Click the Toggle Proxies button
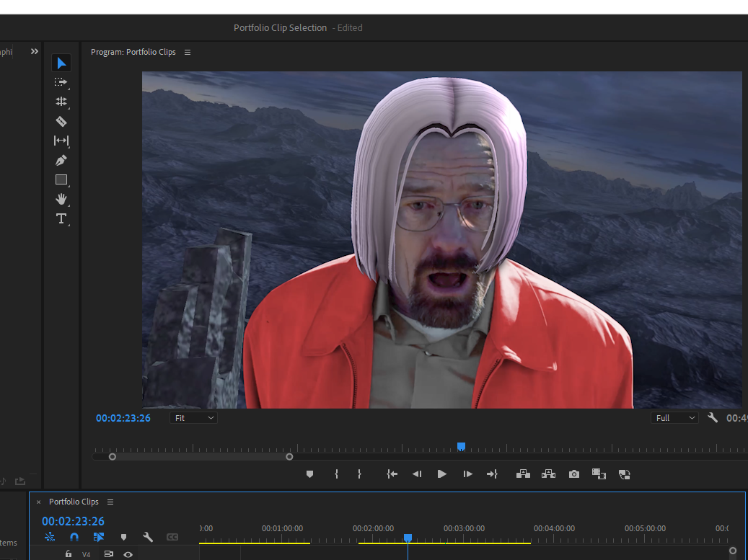 pyautogui.click(x=625, y=474)
